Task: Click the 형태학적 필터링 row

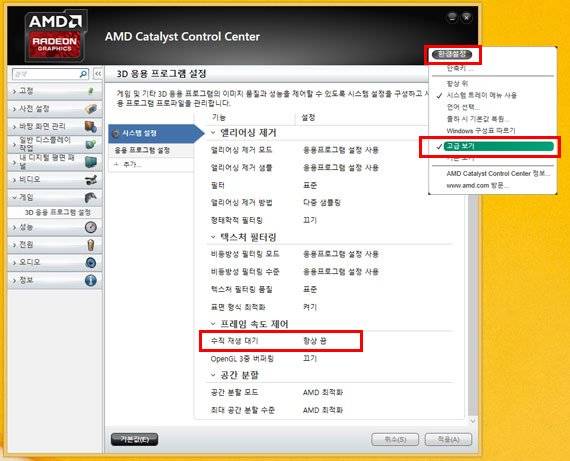Action: [329, 220]
